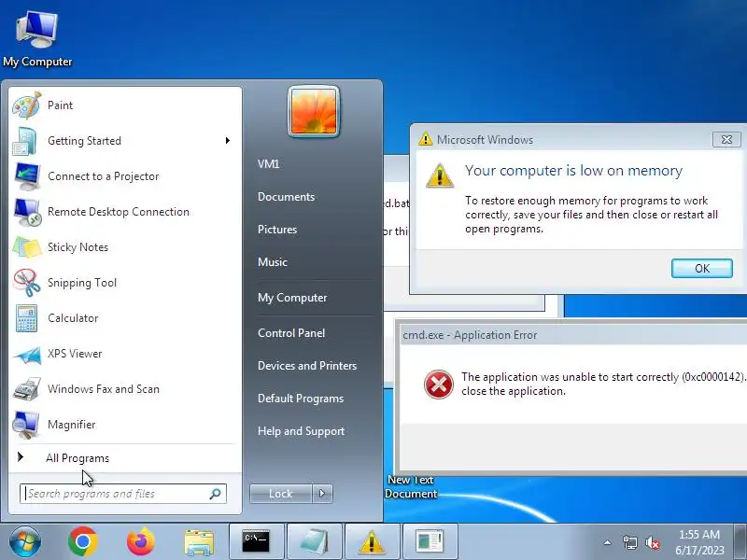Click the search programs and files field

coord(123,494)
